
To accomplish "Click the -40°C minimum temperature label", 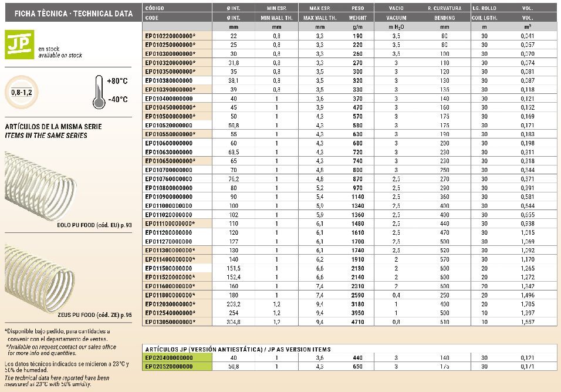I will pos(118,99).
